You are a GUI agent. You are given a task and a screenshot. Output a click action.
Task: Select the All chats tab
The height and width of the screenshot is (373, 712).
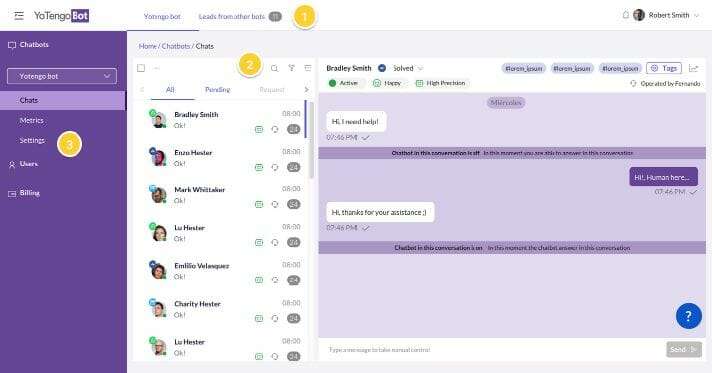click(x=170, y=90)
